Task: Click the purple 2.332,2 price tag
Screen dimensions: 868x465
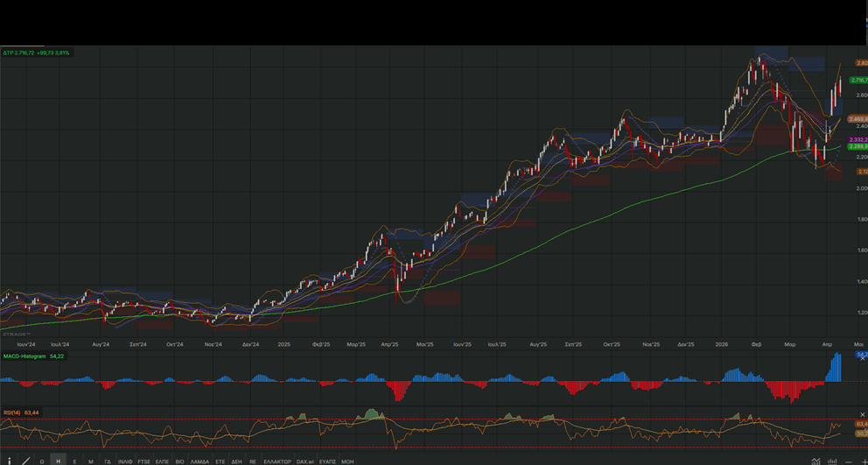Action: pos(858,139)
